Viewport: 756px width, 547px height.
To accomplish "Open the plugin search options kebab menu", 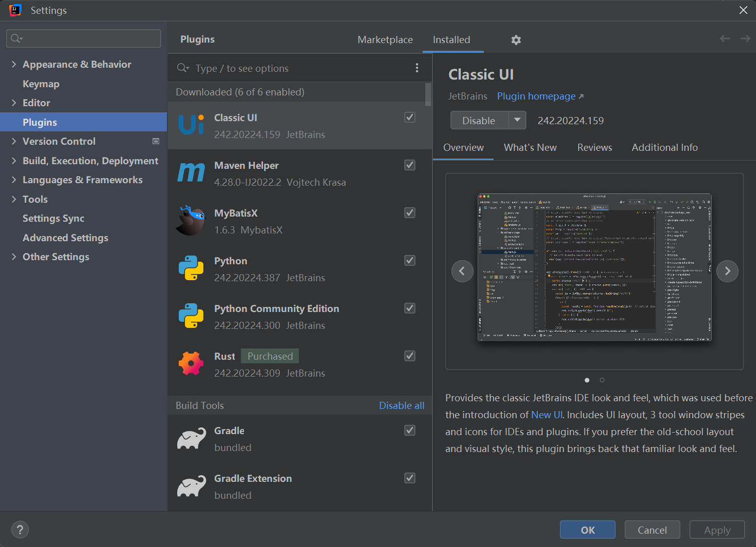I will tap(417, 68).
